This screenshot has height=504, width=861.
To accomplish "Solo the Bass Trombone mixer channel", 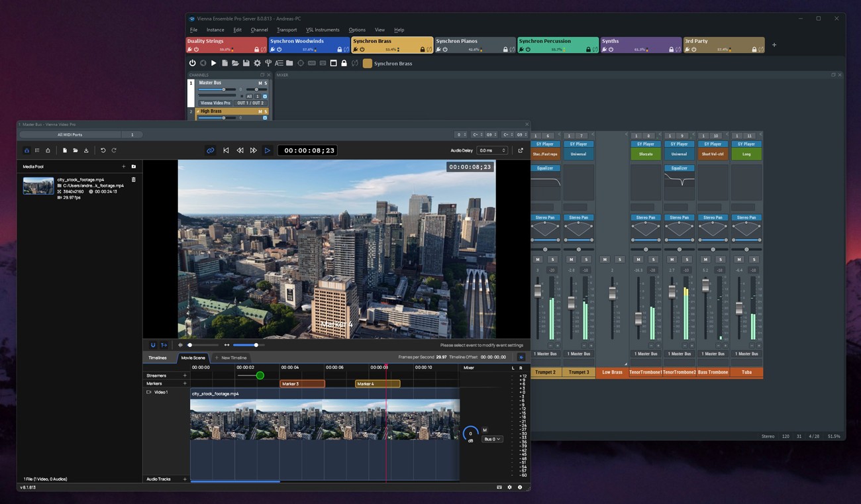I will (x=721, y=260).
